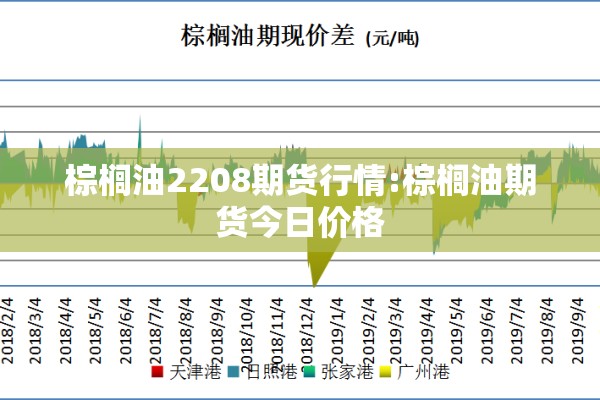Viewport: 600px width, 400px height.
Task: Click the 2018/3/4 axis date
Action: point(35,330)
